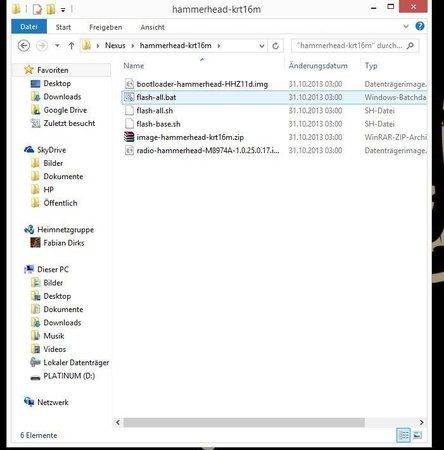
Task: Open the Freigeben ribbon tab
Action: pyautogui.click(x=106, y=27)
